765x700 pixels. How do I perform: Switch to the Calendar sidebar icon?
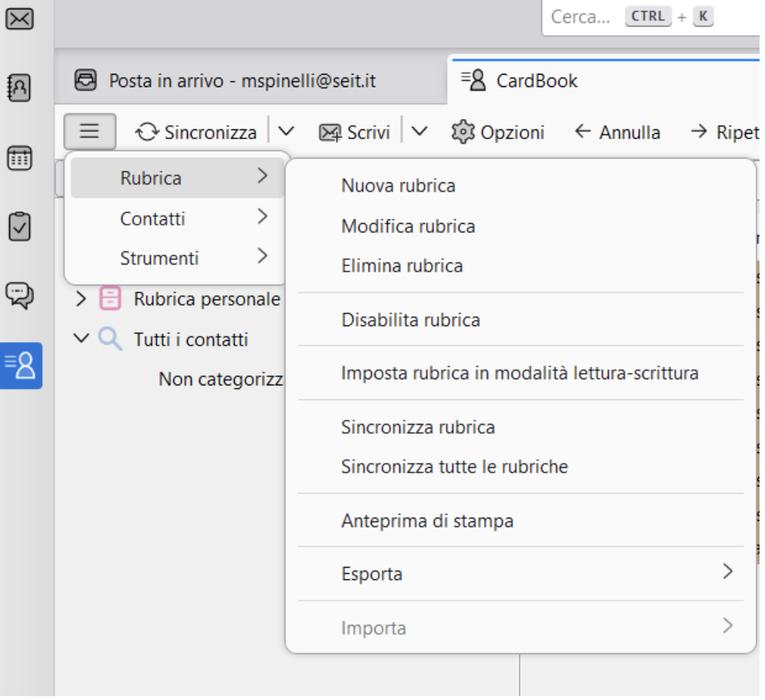point(19,158)
